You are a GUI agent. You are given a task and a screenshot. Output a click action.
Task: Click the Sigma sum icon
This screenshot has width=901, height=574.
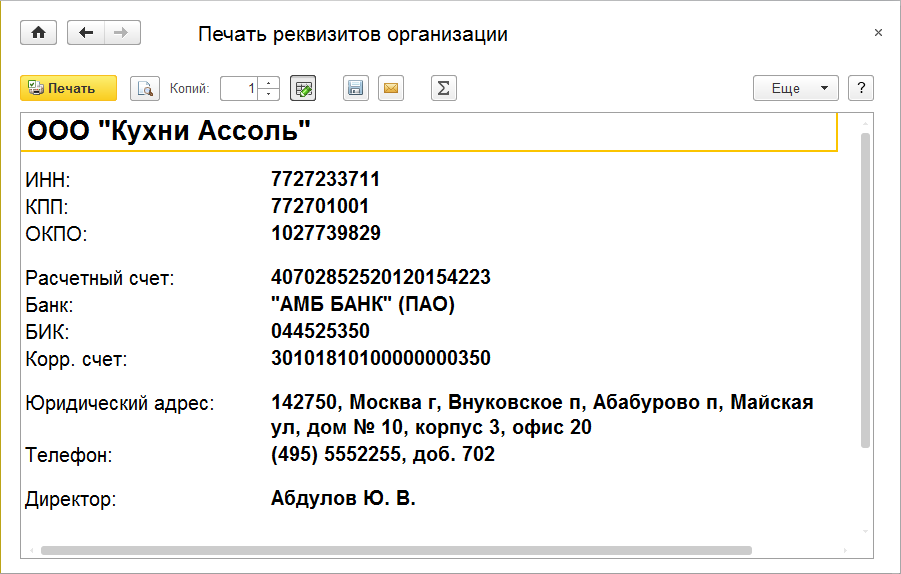443,88
